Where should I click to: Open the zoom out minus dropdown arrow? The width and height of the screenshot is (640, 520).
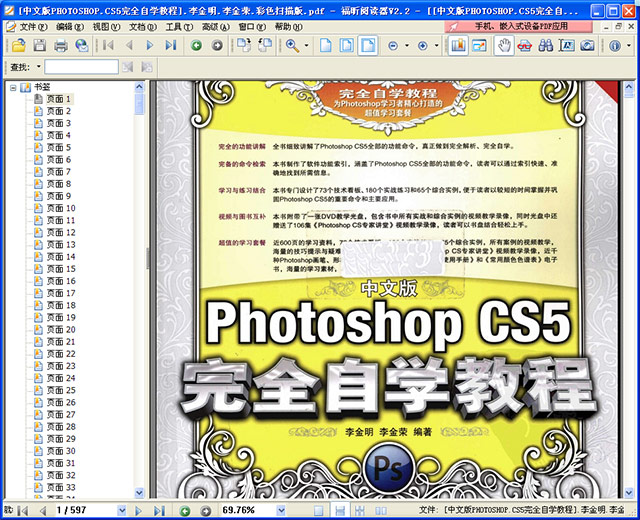pos(407,45)
